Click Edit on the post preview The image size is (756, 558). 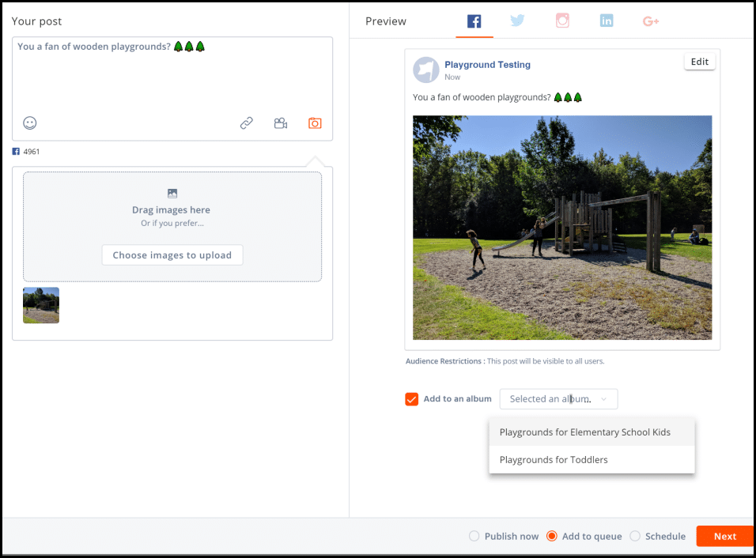tap(699, 62)
